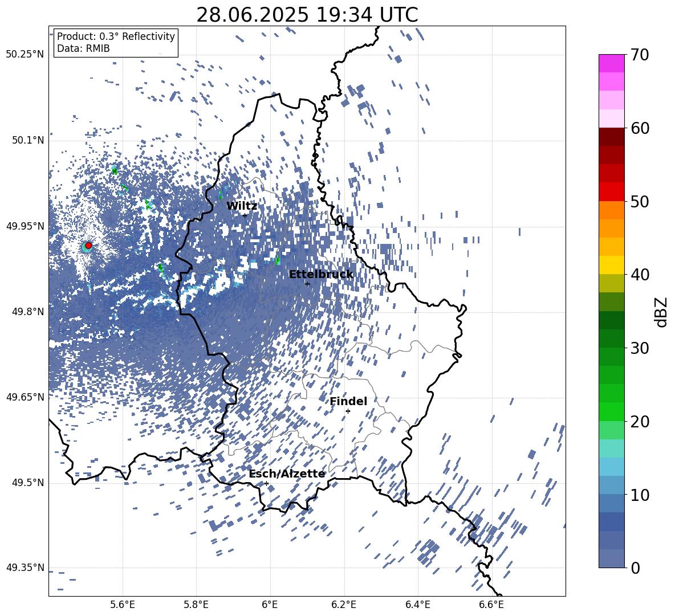
Task: Click the 5.8°E longitude label
Action: pyautogui.click(x=196, y=605)
